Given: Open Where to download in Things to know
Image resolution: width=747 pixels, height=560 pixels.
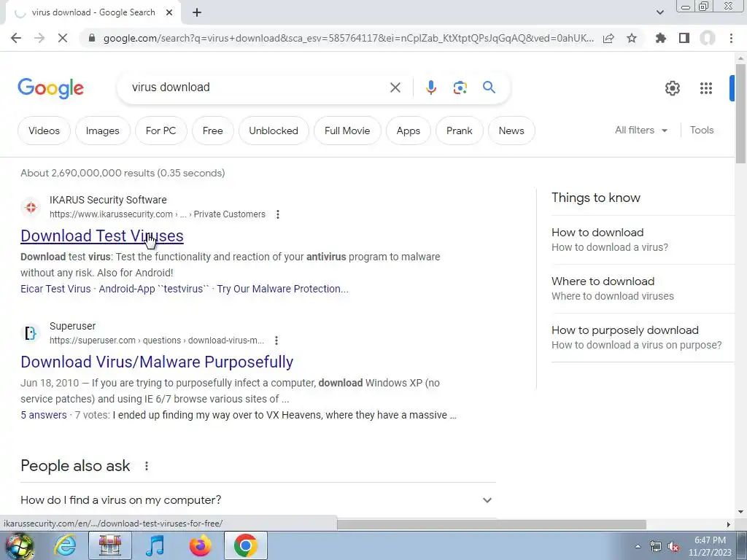Looking at the screenshot, I should pyautogui.click(x=643, y=289).
